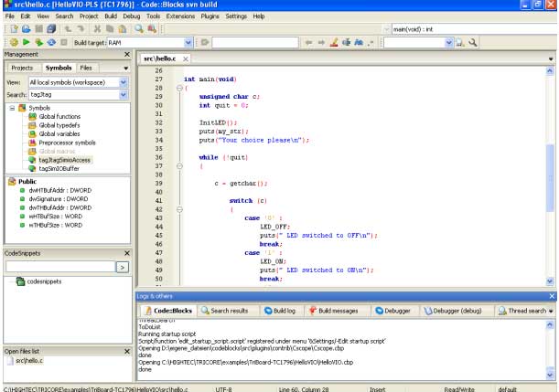Image resolution: width=559 pixels, height=392 pixels.
Task: Open the View symbols scope dropdown
Action: tap(124, 82)
